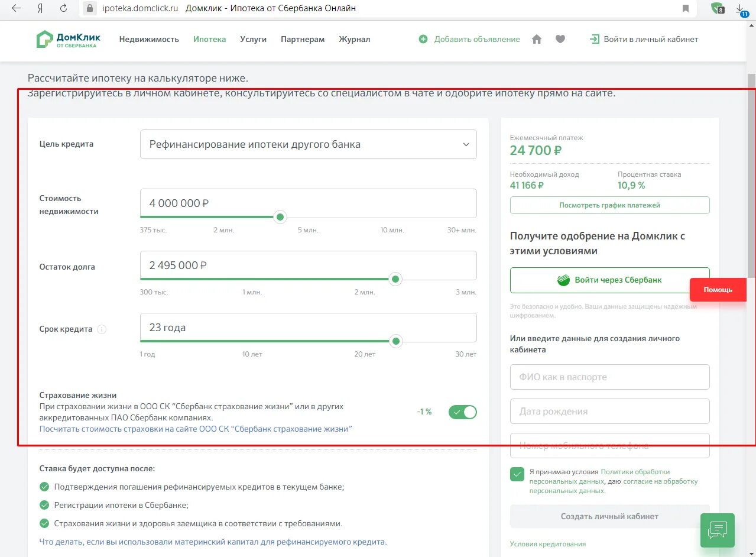Open the Партнерам menu item
The image size is (756, 557).
(303, 39)
